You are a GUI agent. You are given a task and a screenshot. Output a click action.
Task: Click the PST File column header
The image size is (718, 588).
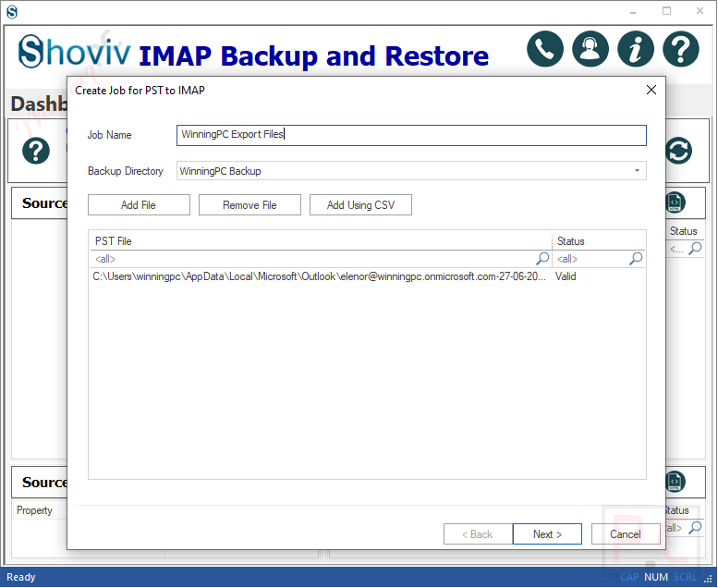[x=321, y=241]
